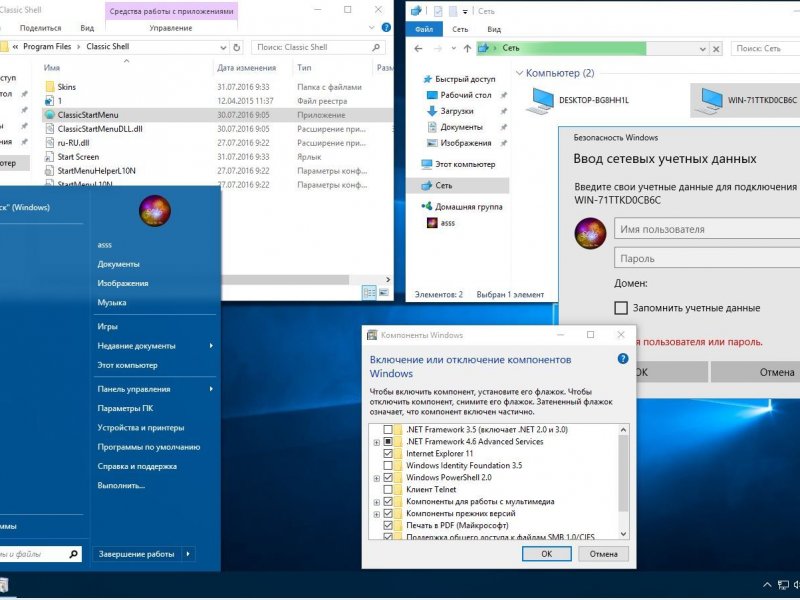
Task: Open Network address bar history dropdown
Action: point(703,48)
